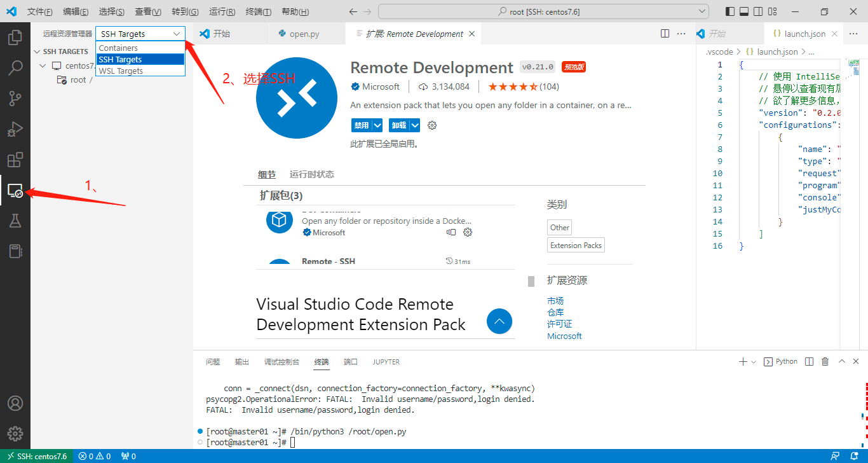This screenshot has width=868, height=463.
Task: Open the feedback icon in the status bar
Action: coord(835,456)
